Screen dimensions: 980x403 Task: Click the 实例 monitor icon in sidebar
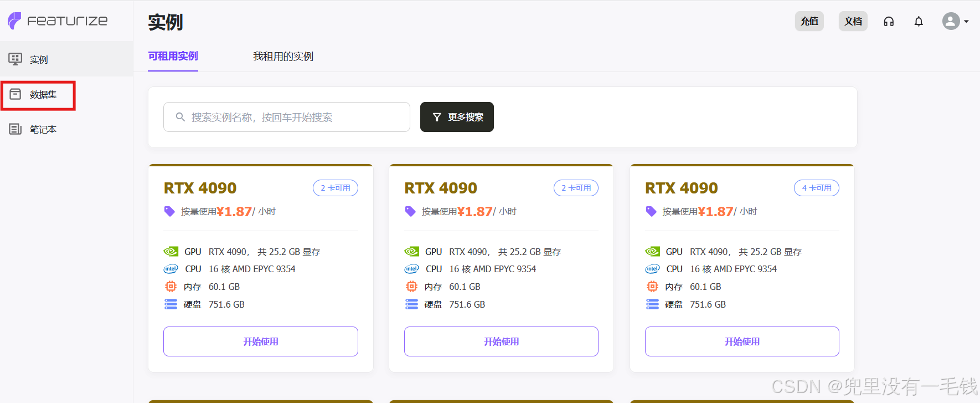click(x=16, y=59)
